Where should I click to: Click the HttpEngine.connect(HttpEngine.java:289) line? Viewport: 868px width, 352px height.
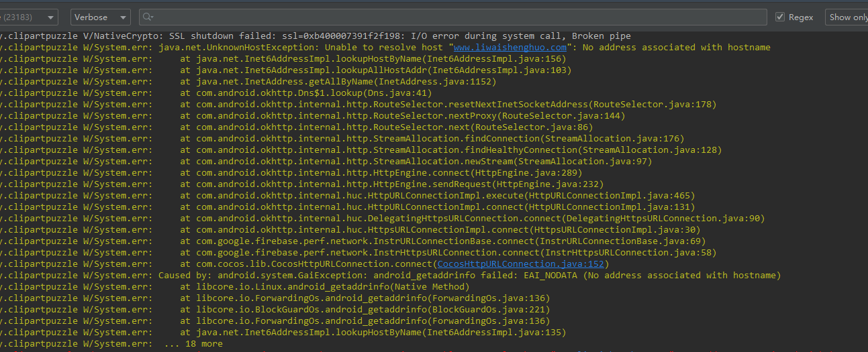click(x=291, y=173)
